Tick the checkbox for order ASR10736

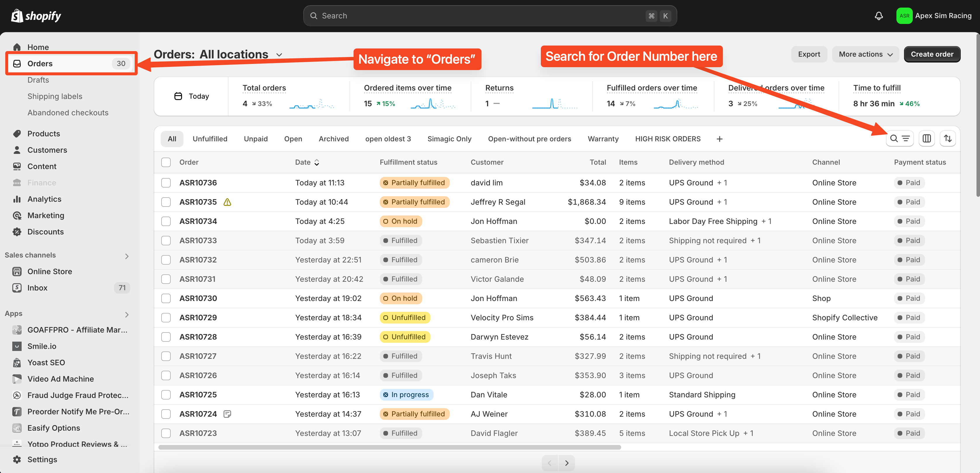click(x=166, y=182)
